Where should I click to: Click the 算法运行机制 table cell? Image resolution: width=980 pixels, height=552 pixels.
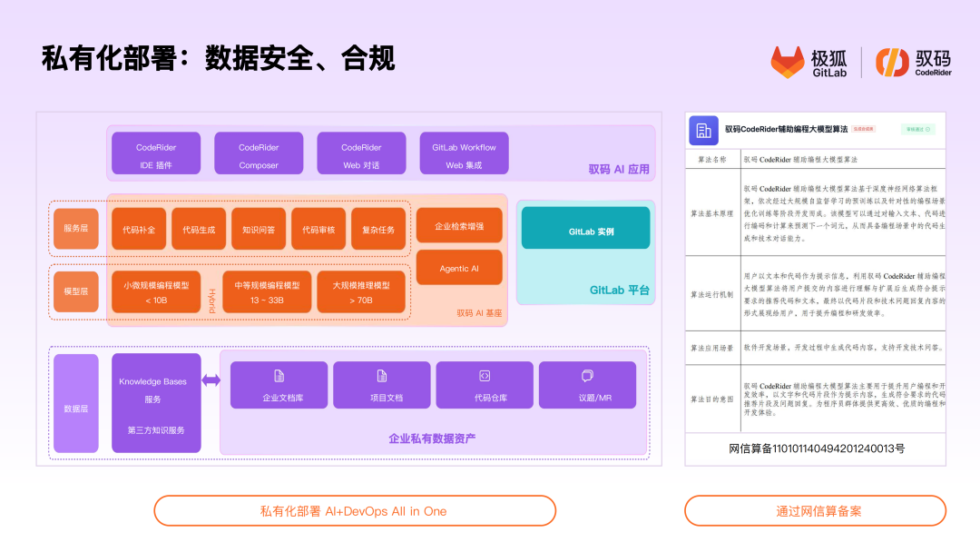[712, 294]
